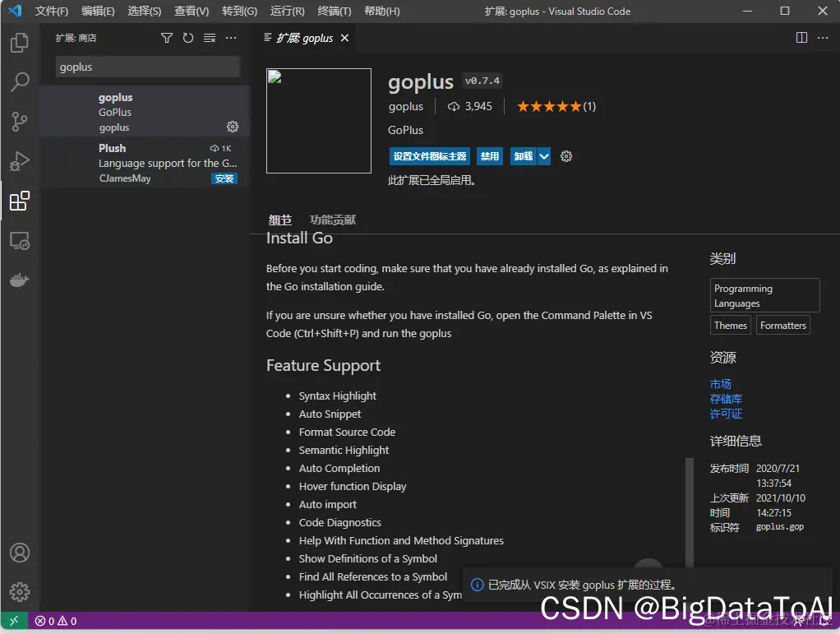
Task: Clear extensions search results
Action: tap(210, 38)
